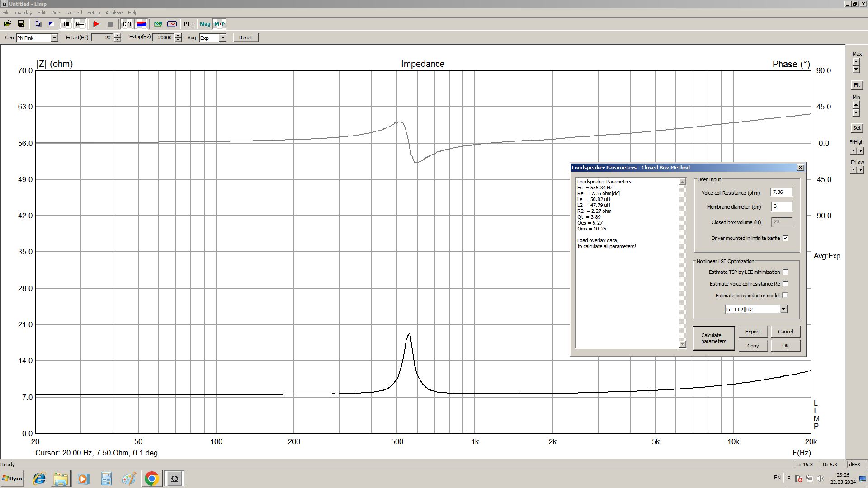Click the RLC toolbar button
Viewport: 868px width, 488px height.
(x=189, y=24)
